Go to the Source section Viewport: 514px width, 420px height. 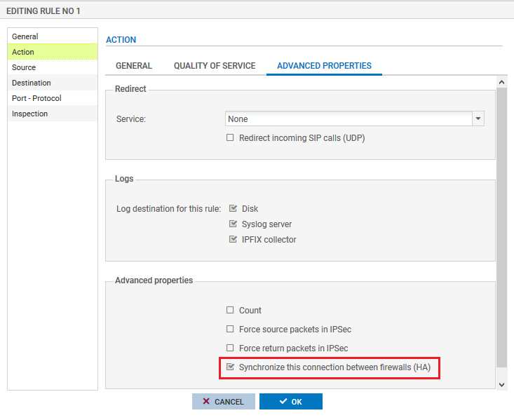(x=24, y=67)
